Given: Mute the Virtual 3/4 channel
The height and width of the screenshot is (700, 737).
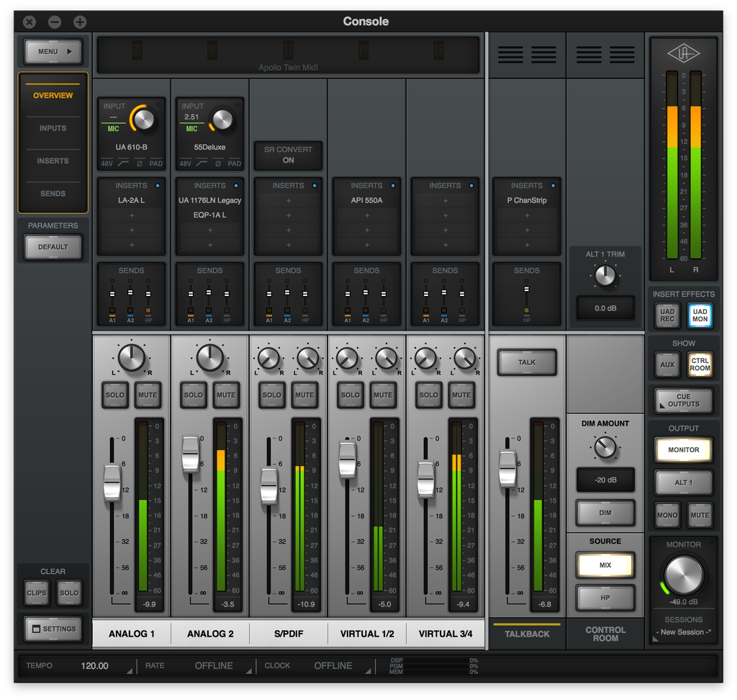Looking at the screenshot, I should coord(461,395).
